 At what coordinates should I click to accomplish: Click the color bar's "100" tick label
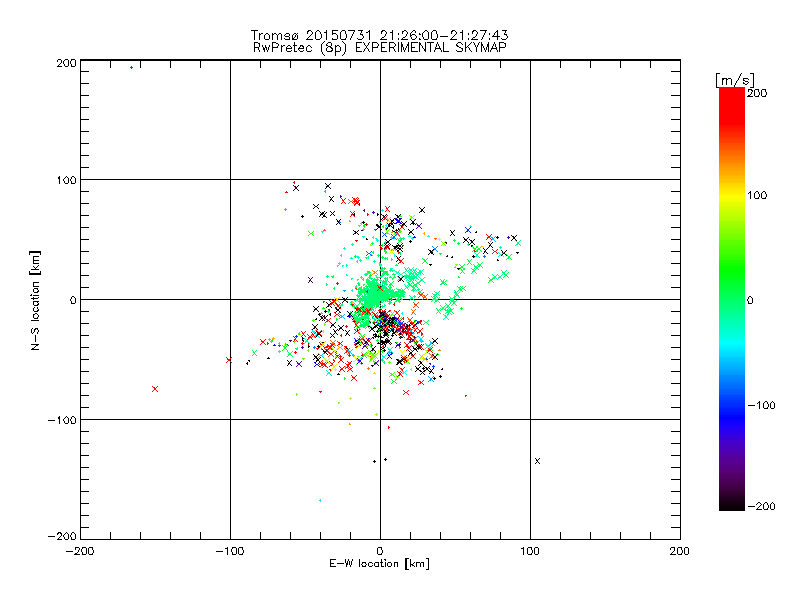coord(757,195)
